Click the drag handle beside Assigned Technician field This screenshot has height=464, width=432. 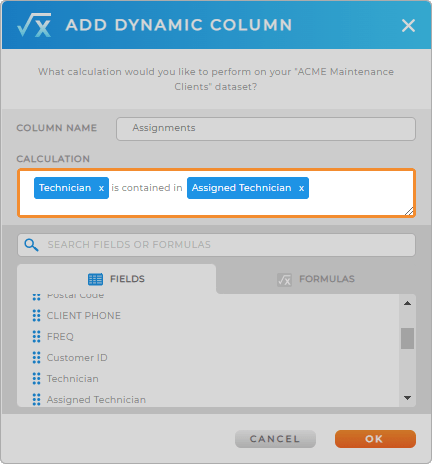(36, 400)
